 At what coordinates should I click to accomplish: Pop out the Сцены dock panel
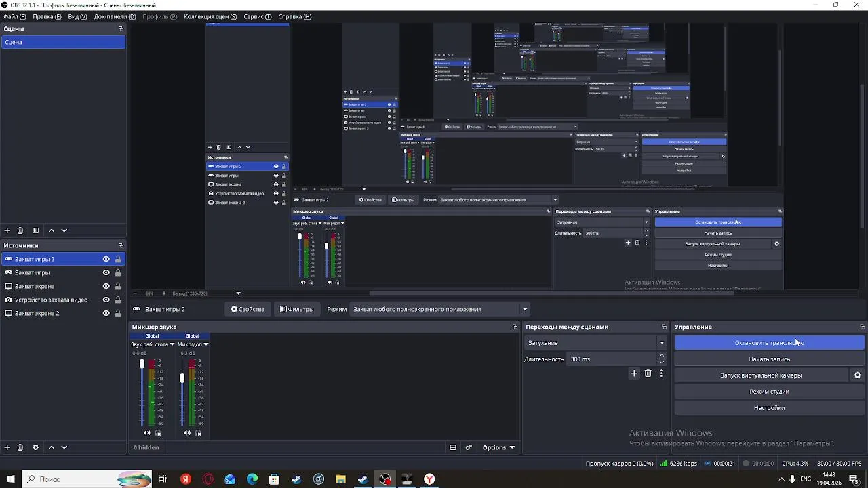pyautogui.click(x=121, y=28)
